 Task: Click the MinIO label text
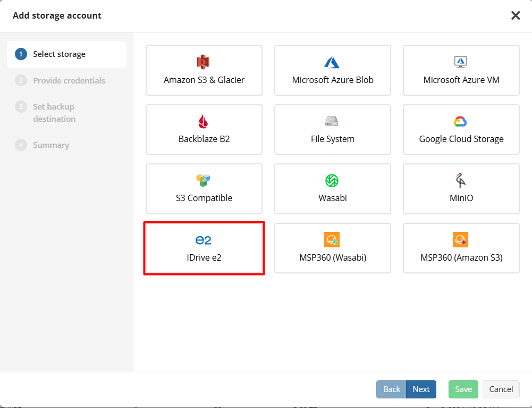click(x=461, y=198)
